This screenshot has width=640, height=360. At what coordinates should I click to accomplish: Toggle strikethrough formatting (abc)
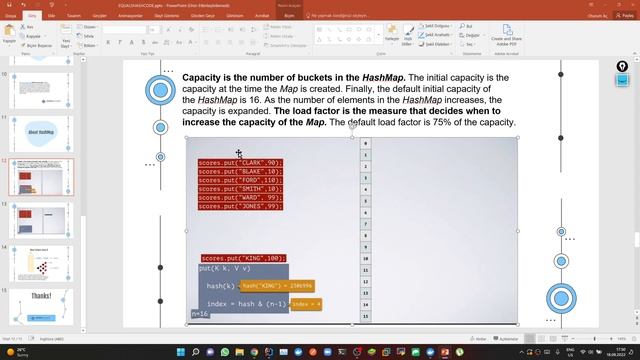point(155,42)
